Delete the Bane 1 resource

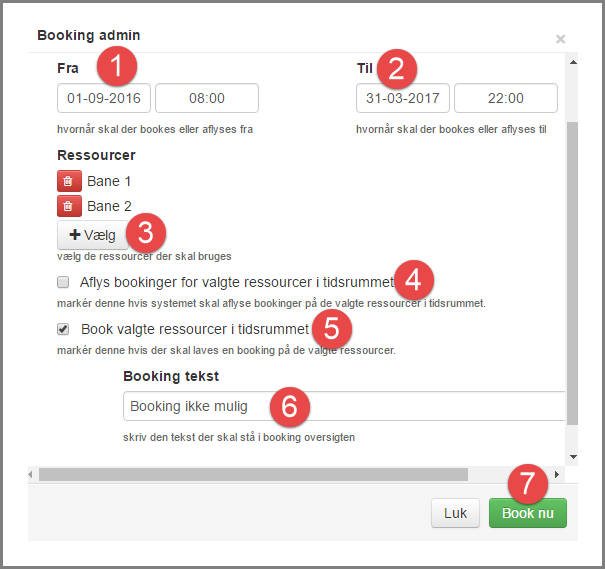[x=67, y=181]
